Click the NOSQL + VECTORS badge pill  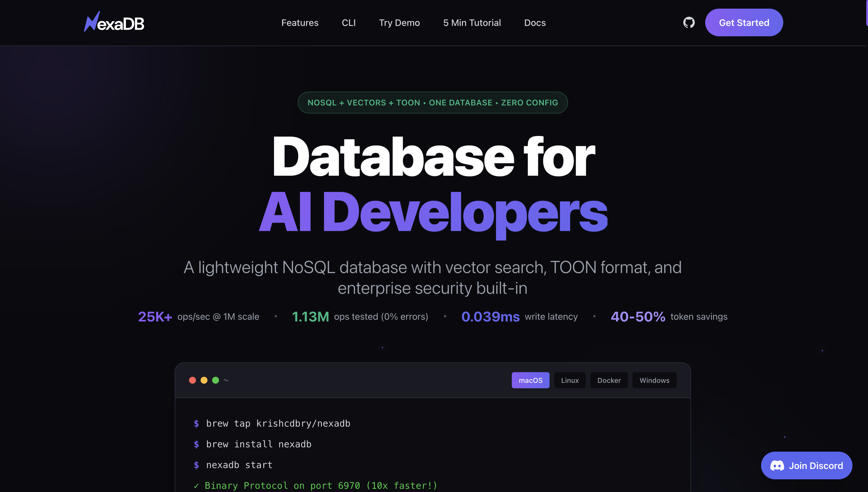tap(433, 102)
